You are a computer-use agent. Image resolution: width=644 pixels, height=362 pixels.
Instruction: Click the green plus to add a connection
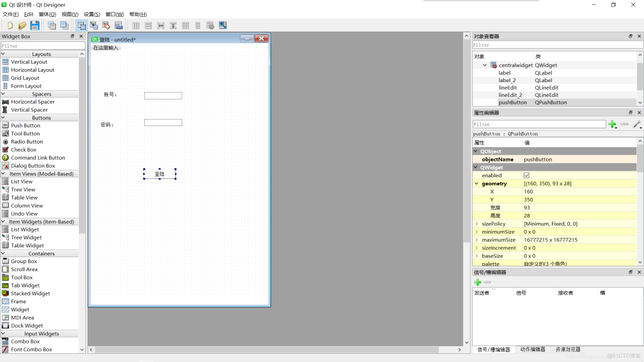(x=477, y=282)
